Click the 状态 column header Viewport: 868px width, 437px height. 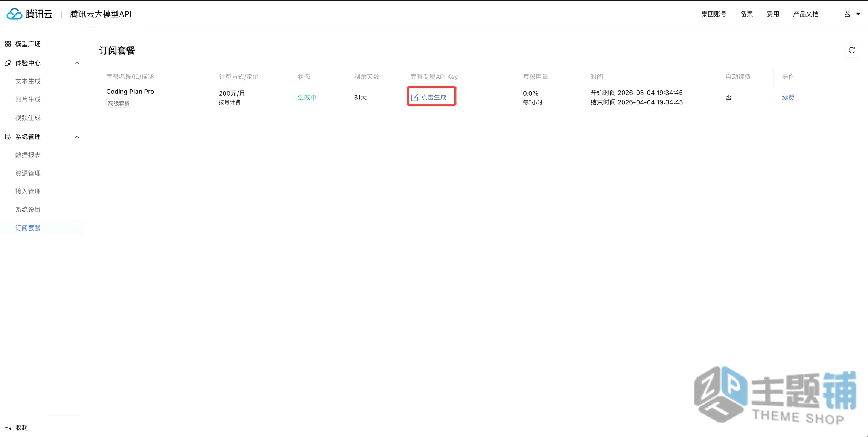(x=304, y=77)
